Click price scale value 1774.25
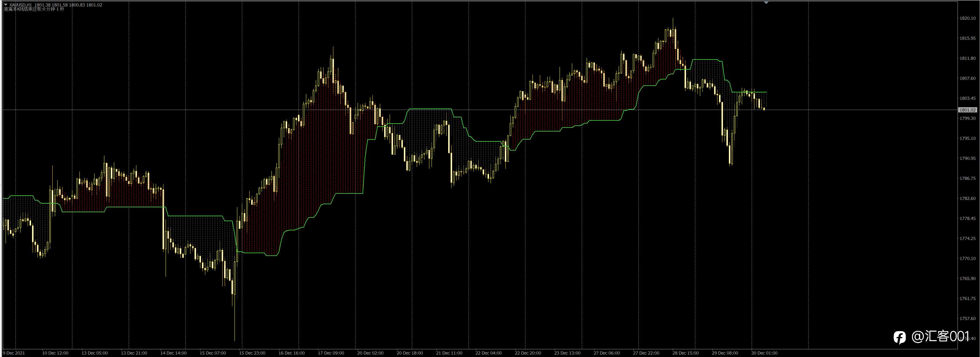 click(x=967, y=239)
